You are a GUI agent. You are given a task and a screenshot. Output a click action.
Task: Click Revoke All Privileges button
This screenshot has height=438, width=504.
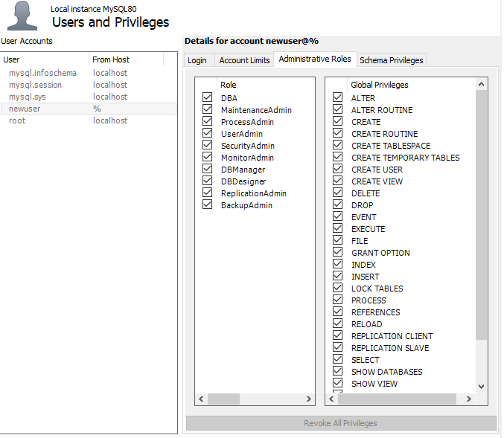341,423
